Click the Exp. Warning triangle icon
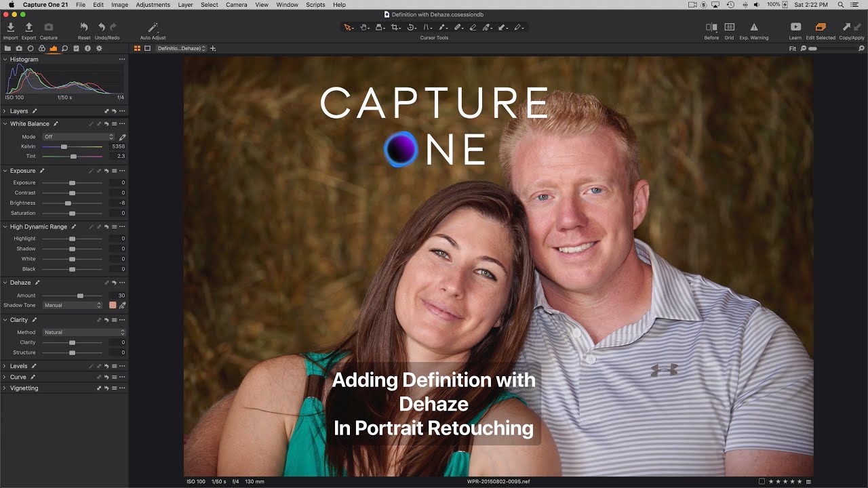This screenshot has height=488, width=868. [753, 27]
